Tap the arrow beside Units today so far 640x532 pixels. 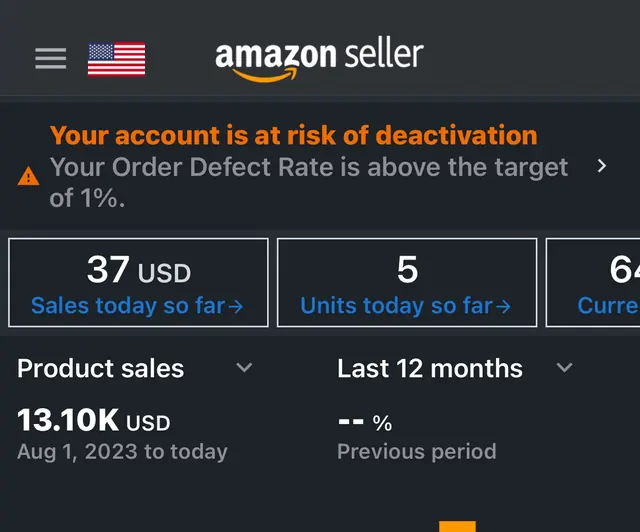(503, 306)
